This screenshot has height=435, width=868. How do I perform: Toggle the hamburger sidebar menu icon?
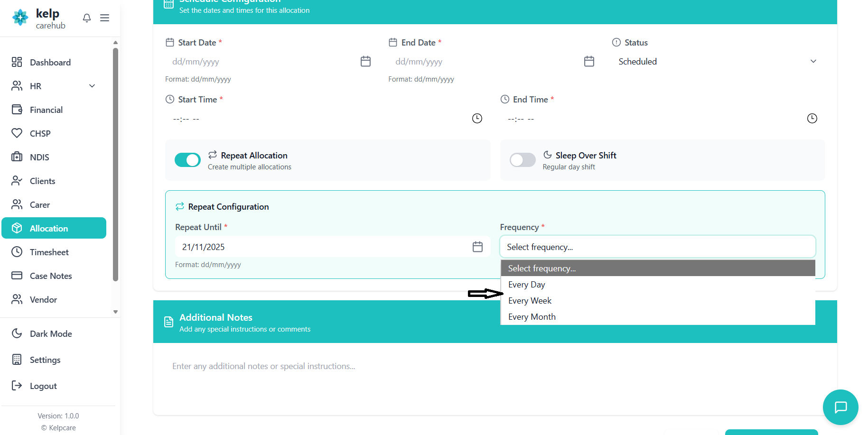[x=105, y=18]
